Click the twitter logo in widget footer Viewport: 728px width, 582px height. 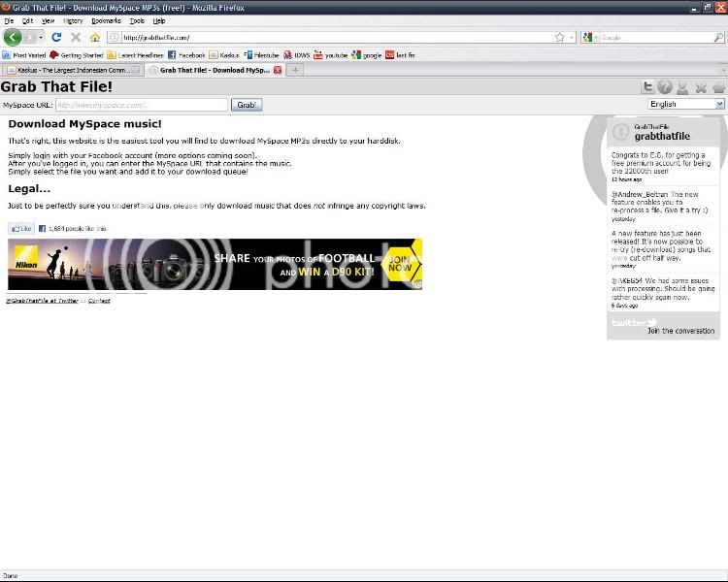point(634,322)
